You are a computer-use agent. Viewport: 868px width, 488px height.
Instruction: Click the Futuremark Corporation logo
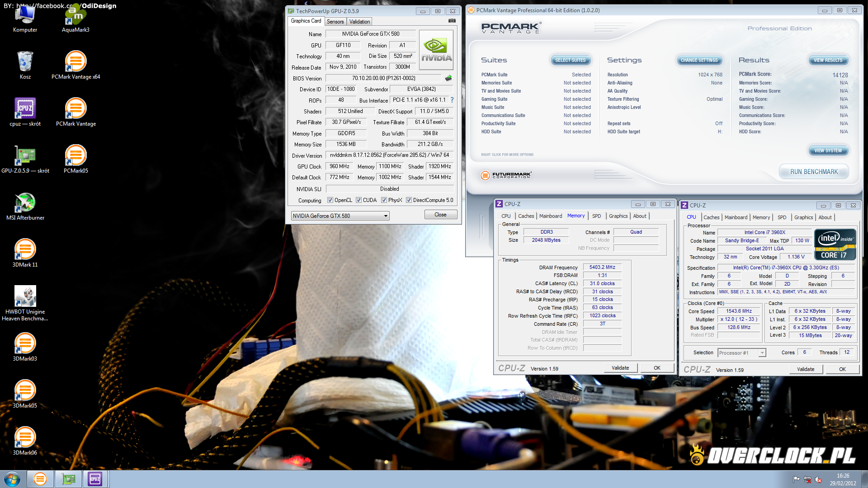506,175
